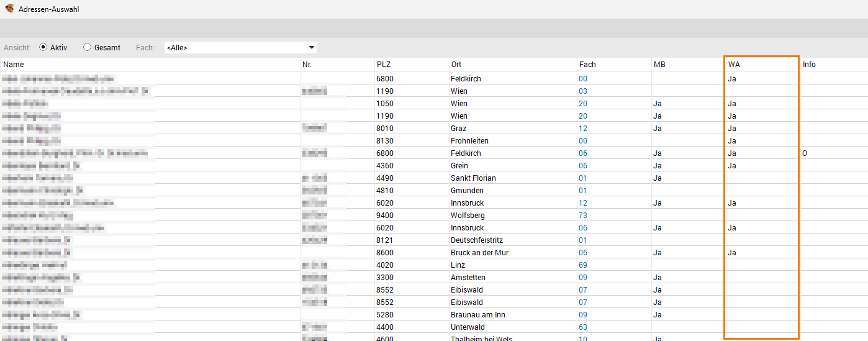This screenshot has height=341, width=868.
Task: Click Fach link 69 in Linz row
Action: tap(583, 265)
